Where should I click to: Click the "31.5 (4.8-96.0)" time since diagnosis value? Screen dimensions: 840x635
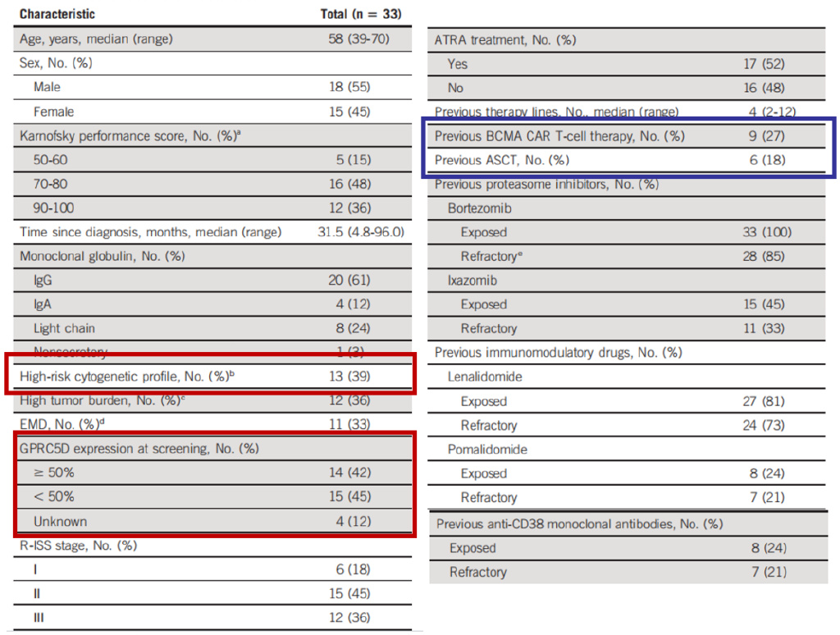click(360, 232)
